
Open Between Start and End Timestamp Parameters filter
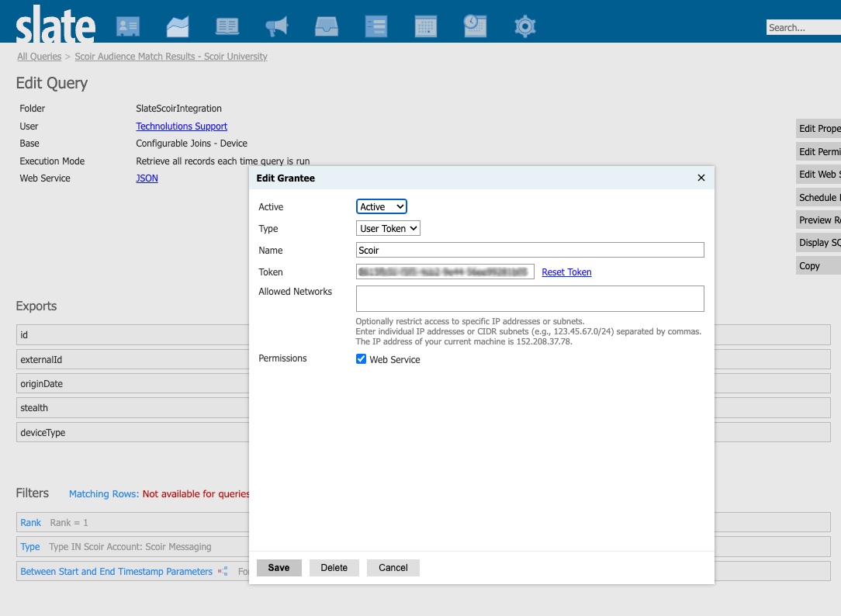(116, 572)
